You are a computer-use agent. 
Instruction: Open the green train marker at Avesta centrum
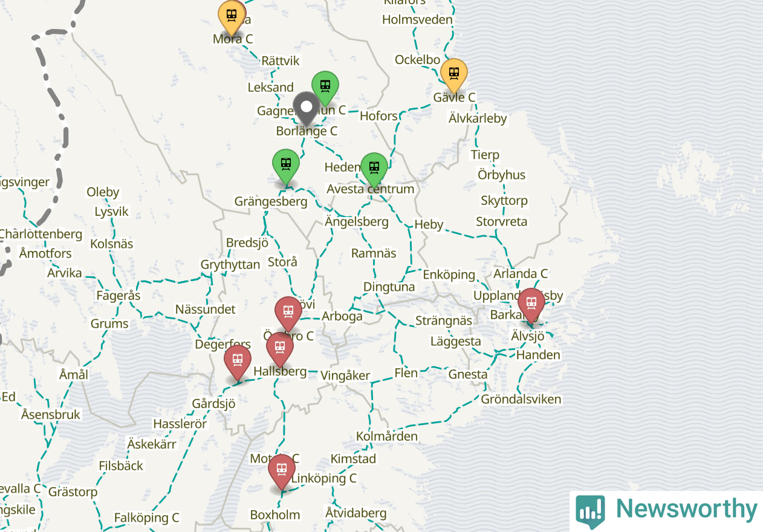click(374, 170)
